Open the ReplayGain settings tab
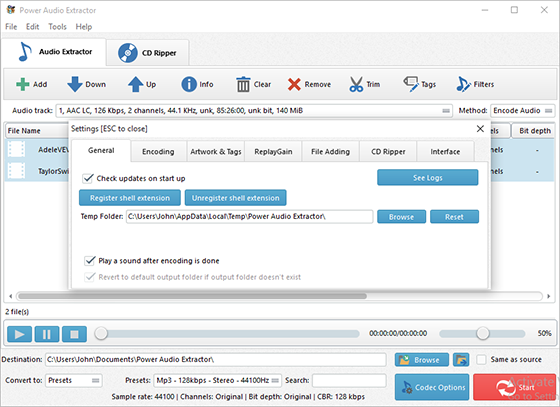 pyautogui.click(x=273, y=152)
